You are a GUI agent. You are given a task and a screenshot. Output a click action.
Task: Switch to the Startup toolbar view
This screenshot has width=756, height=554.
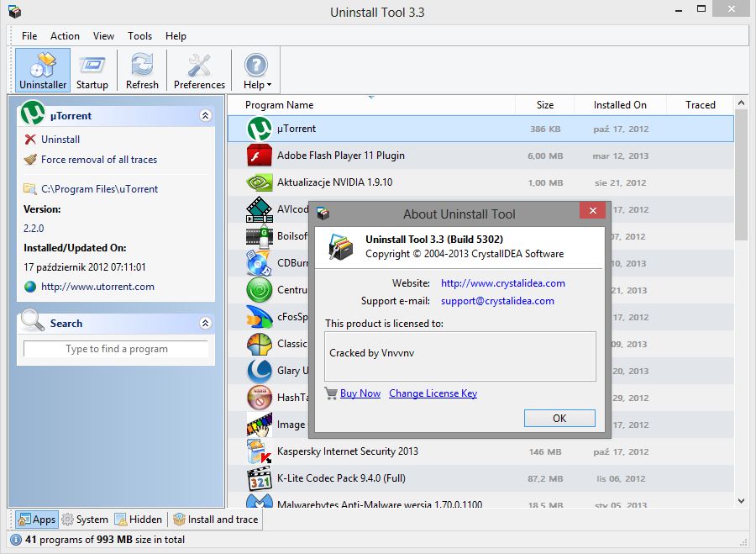click(x=92, y=70)
